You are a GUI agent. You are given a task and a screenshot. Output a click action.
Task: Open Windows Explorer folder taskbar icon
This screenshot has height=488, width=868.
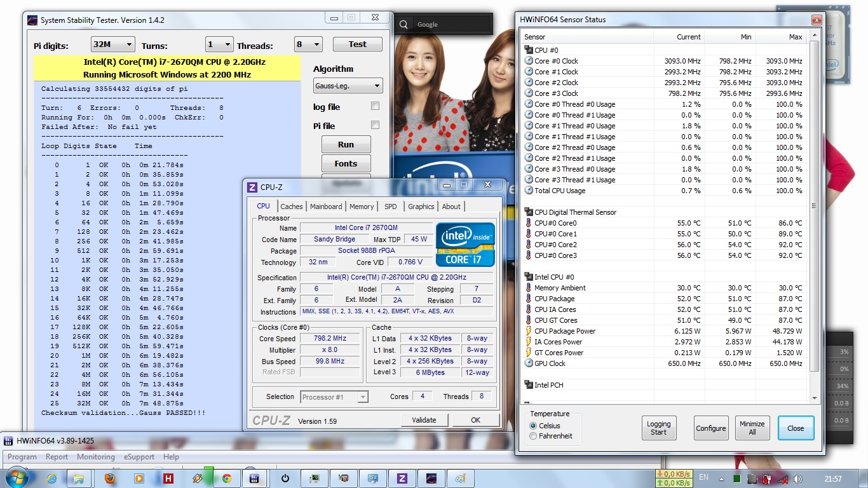point(78,478)
